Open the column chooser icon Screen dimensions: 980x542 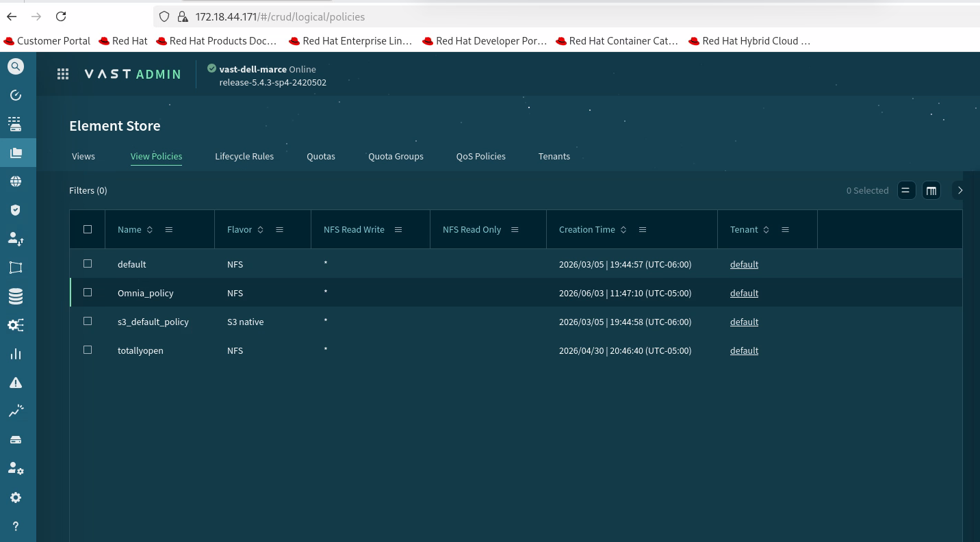click(931, 191)
